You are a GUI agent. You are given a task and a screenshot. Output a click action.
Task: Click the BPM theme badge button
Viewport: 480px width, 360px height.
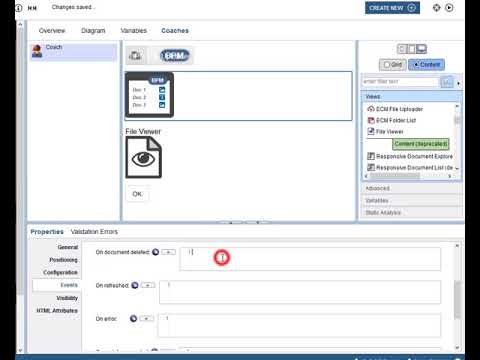pos(175,56)
